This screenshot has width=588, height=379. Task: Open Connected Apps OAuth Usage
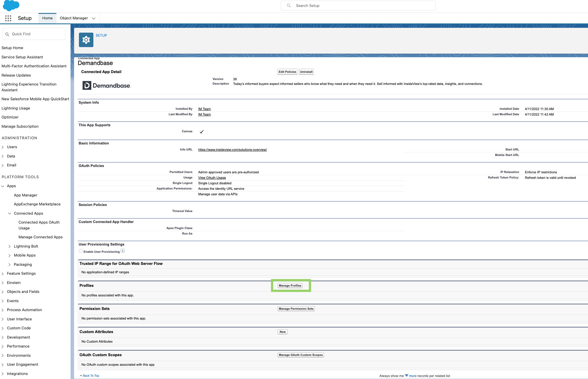click(x=39, y=225)
